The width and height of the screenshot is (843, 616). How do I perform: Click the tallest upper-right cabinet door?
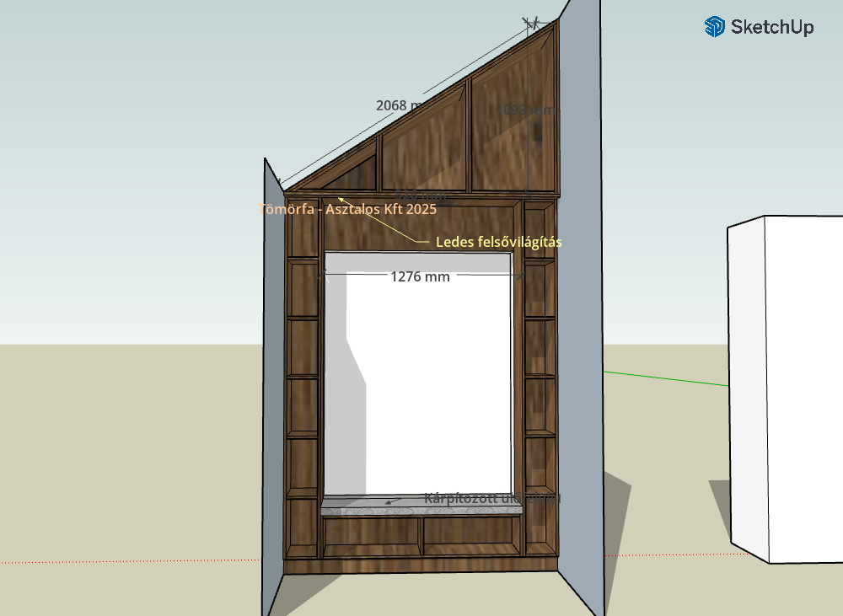[x=513, y=126]
